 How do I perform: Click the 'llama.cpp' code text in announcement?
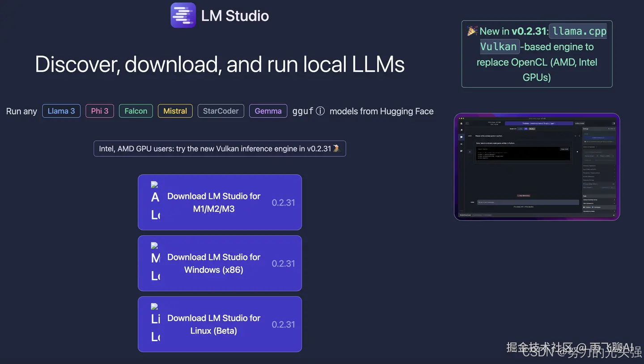[x=579, y=31]
